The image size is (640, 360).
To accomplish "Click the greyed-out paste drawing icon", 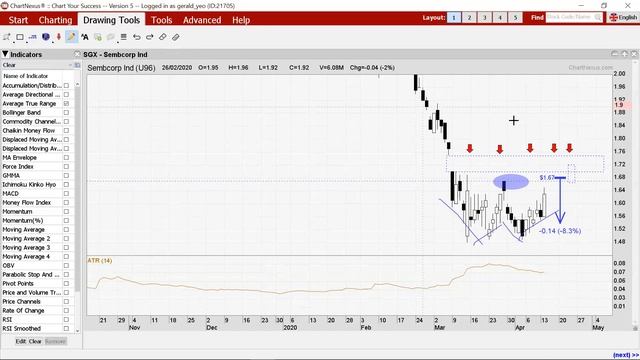I will click(x=111, y=37).
